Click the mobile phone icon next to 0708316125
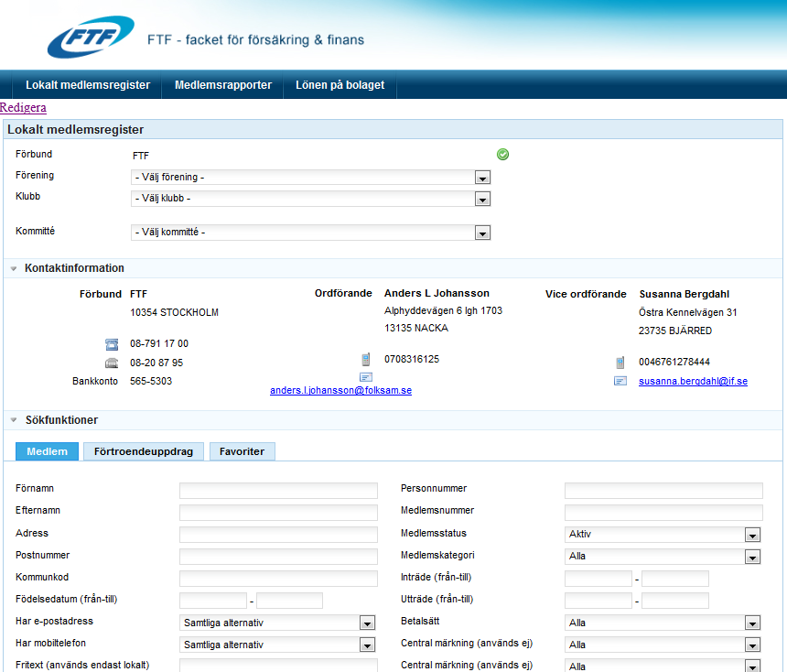The height and width of the screenshot is (672, 787). [x=366, y=359]
